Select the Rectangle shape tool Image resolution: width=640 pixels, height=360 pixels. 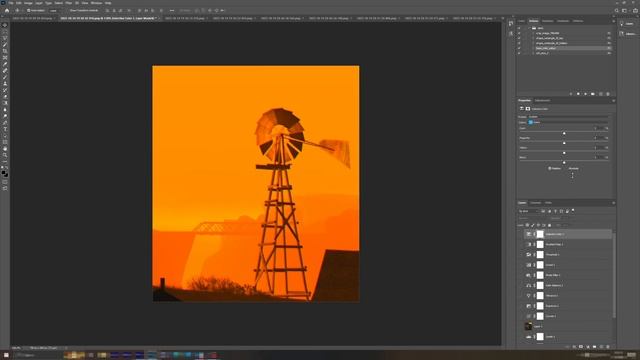(5, 142)
